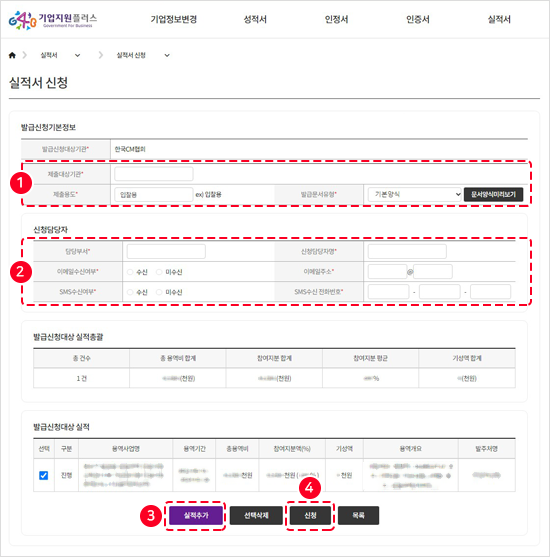The width and height of the screenshot is (550, 557).
Task: Open the 발급문서유형 기본양식 dropdown
Action: pos(415,194)
